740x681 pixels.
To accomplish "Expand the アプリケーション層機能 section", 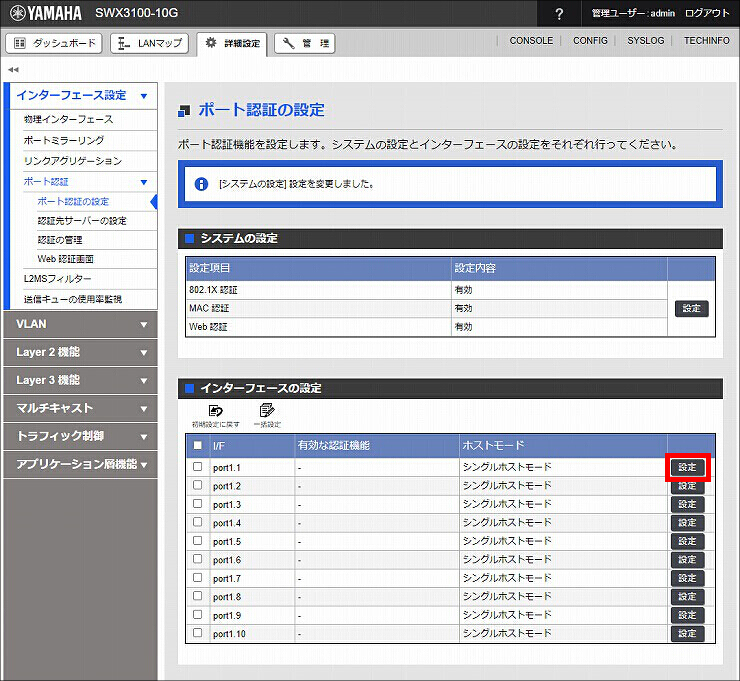I will pyautogui.click(x=80, y=464).
